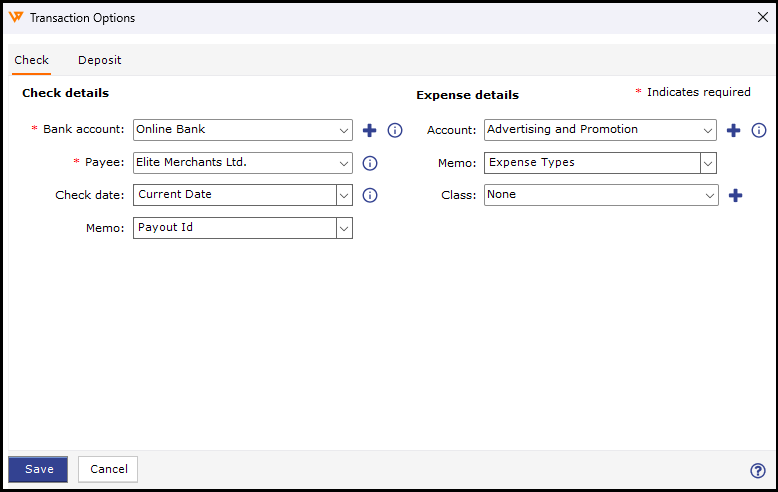Open the check Memo Payout Id dropdown
The image size is (778, 492).
pyautogui.click(x=344, y=228)
